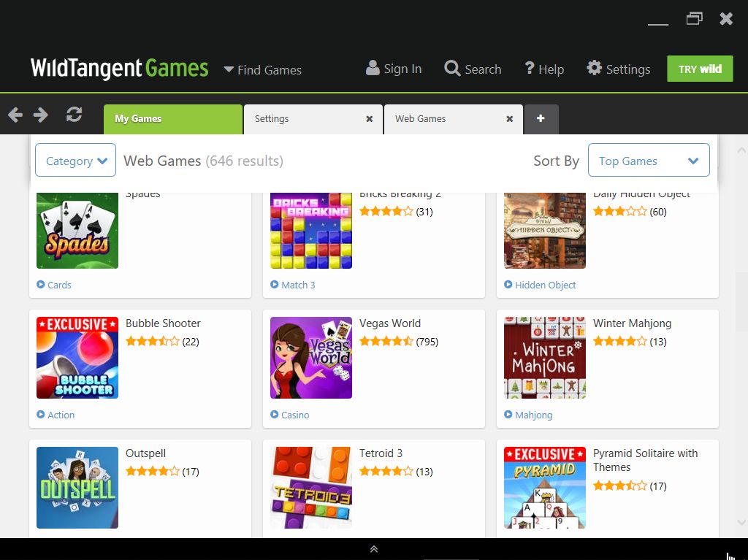Open the Search tool in the header

tap(473, 69)
